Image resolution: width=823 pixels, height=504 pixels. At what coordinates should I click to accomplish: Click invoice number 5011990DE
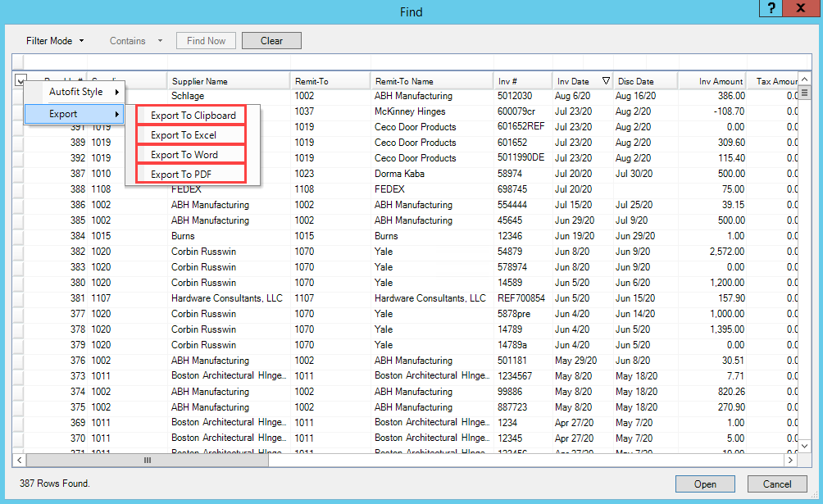point(521,158)
